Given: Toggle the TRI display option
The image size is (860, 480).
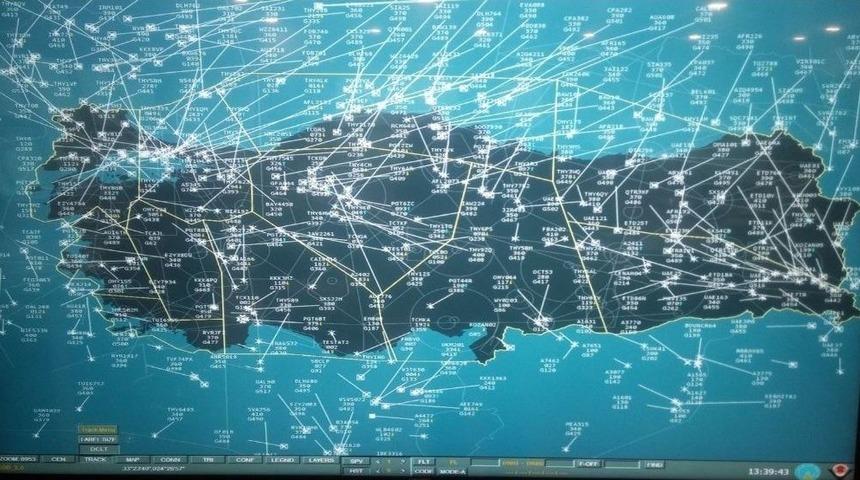Looking at the screenshot, I should pyautogui.click(x=208, y=459).
